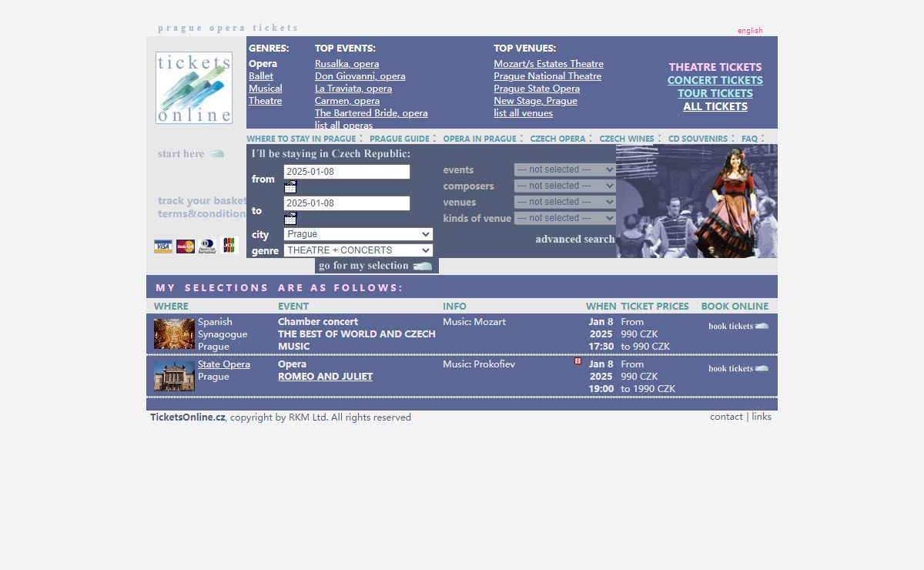924x570 pixels.
Task: Book tickets for Romeo and Juliet
Action: (738, 368)
